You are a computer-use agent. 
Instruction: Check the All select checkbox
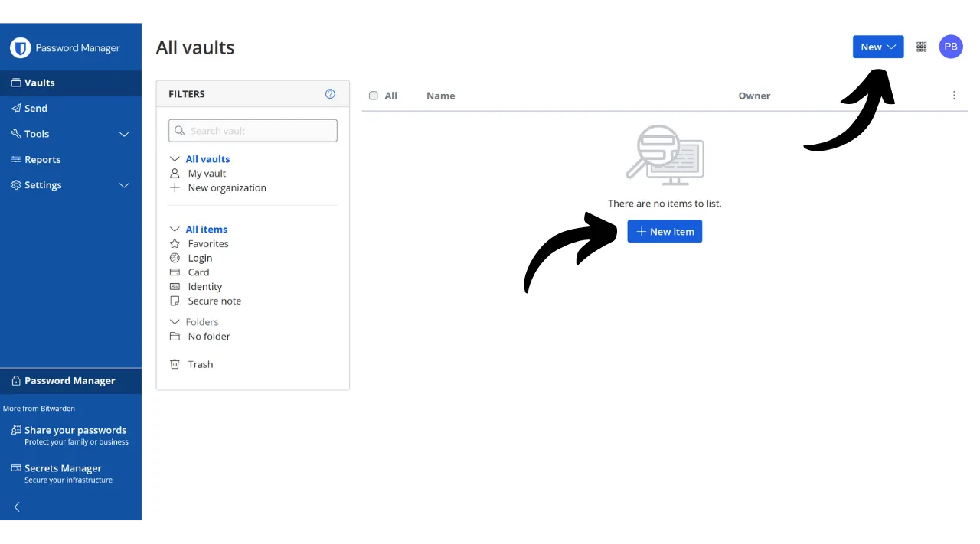(374, 96)
